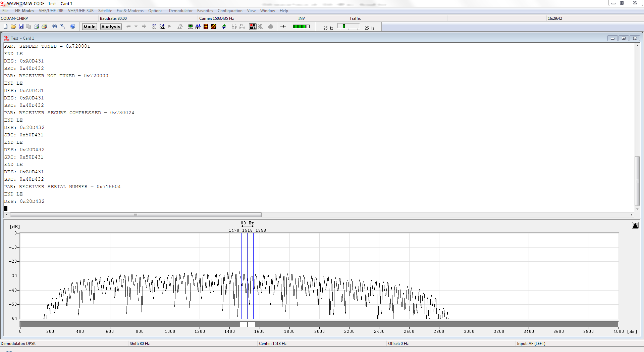The height and width of the screenshot is (352, 644).
Task: Click the Mode button
Action: coord(90,27)
